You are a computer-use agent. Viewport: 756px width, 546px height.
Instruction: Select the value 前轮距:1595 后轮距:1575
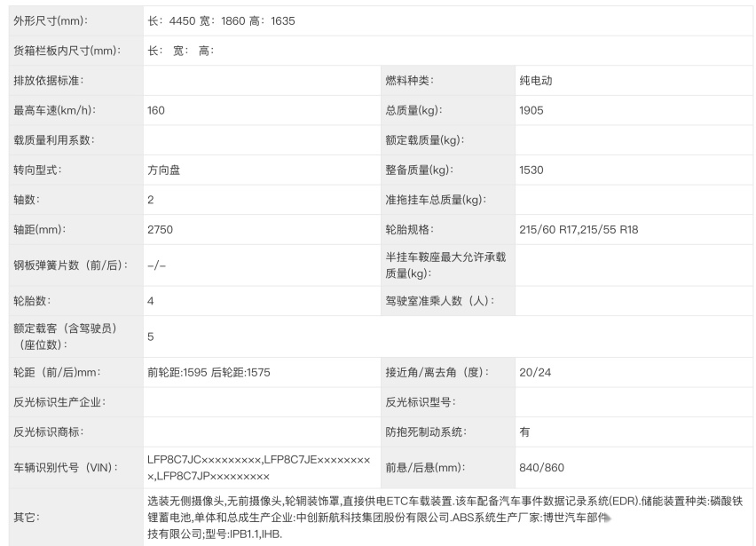(x=209, y=372)
